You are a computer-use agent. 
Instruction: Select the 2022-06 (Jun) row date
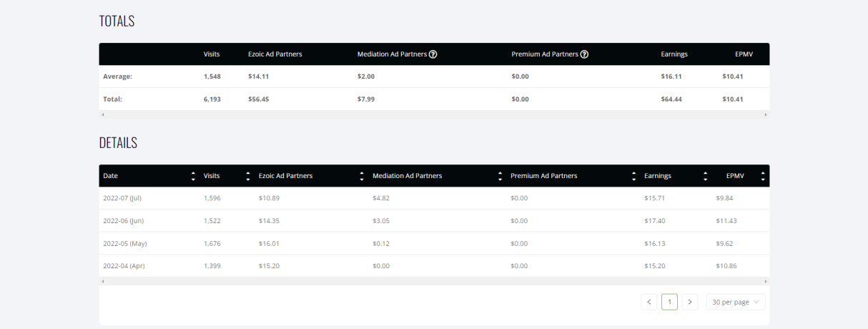pos(122,221)
